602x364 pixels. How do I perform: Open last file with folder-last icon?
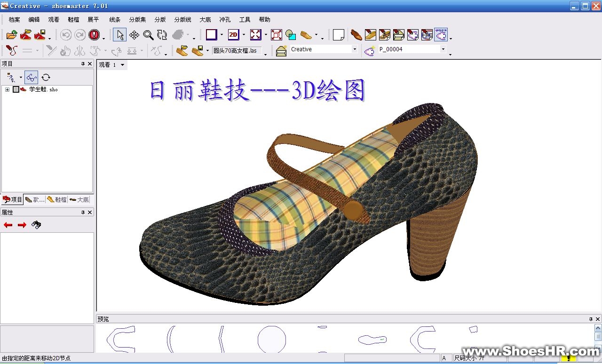click(x=182, y=50)
